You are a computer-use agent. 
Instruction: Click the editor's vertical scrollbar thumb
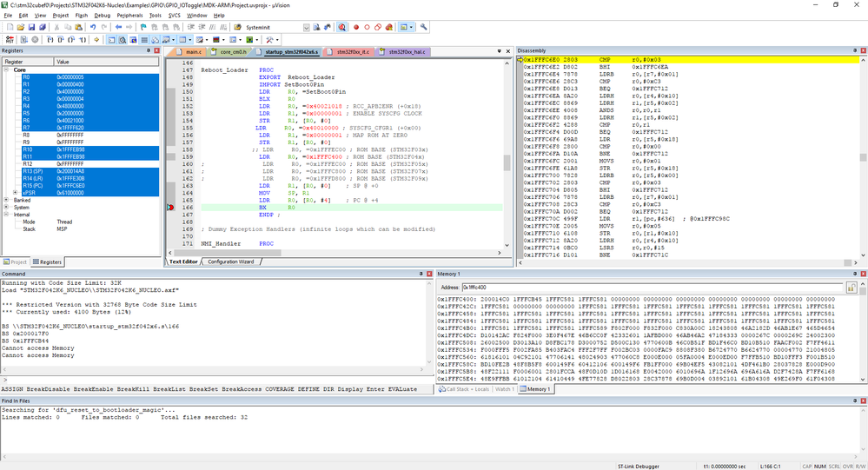point(507,162)
